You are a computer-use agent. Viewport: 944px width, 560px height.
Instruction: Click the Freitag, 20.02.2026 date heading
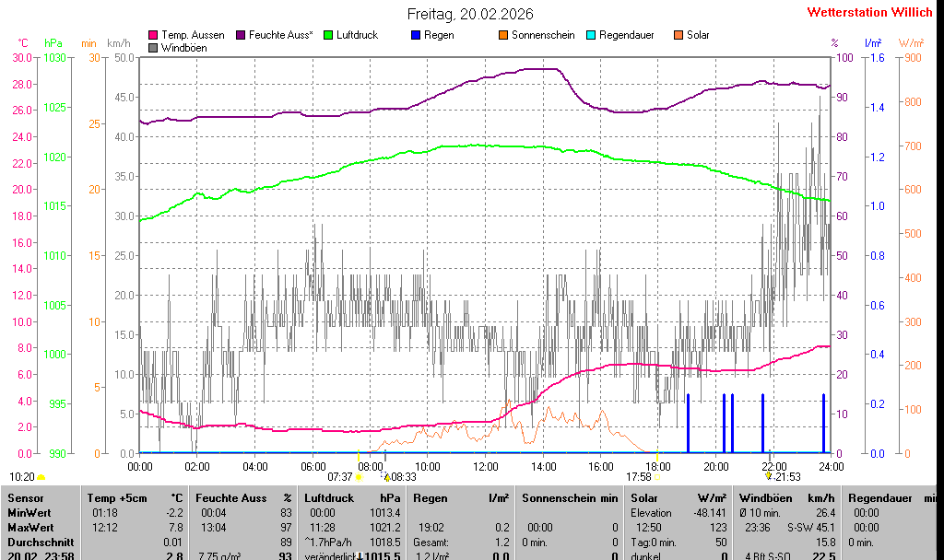[470, 14]
